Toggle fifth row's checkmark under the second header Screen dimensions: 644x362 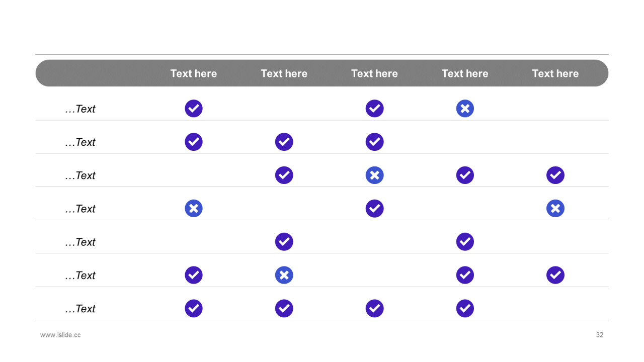tap(284, 242)
